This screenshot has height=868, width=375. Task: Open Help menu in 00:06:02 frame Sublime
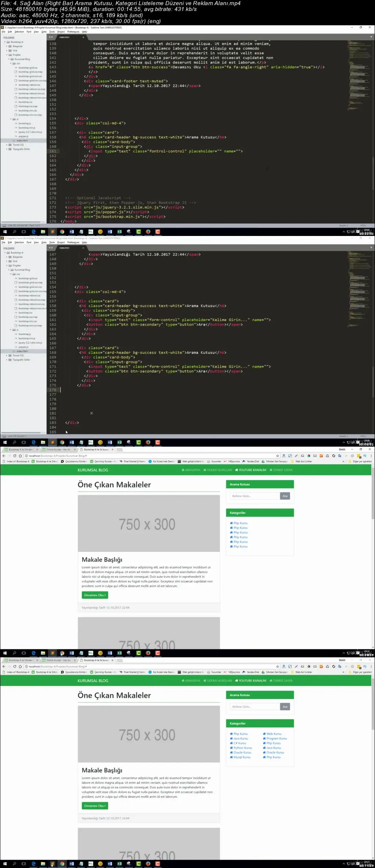(84, 243)
